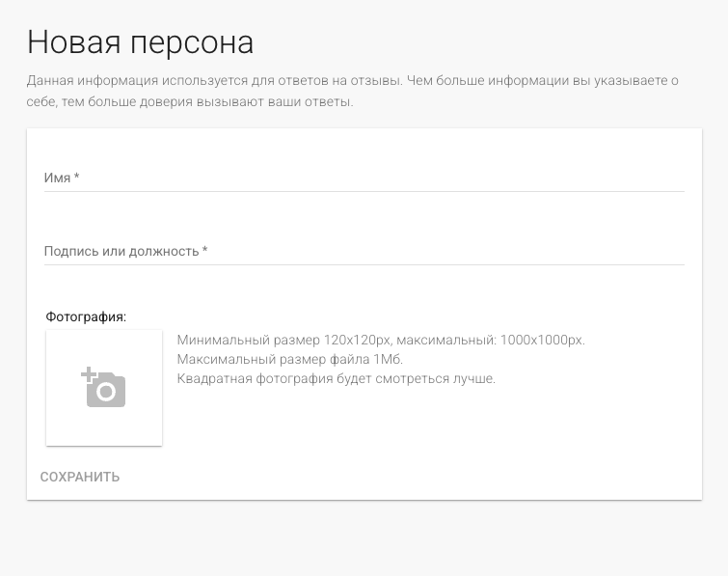
Task: Focus the Имя name input field
Action: pos(364,178)
